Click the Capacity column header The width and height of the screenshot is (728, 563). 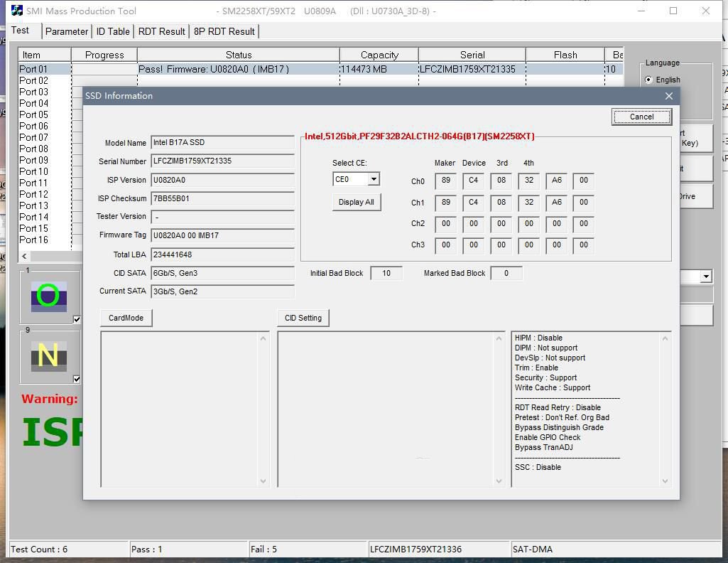pyautogui.click(x=379, y=55)
